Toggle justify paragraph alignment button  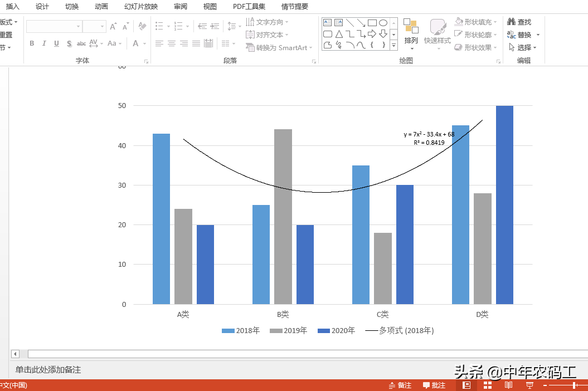coord(196,43)
